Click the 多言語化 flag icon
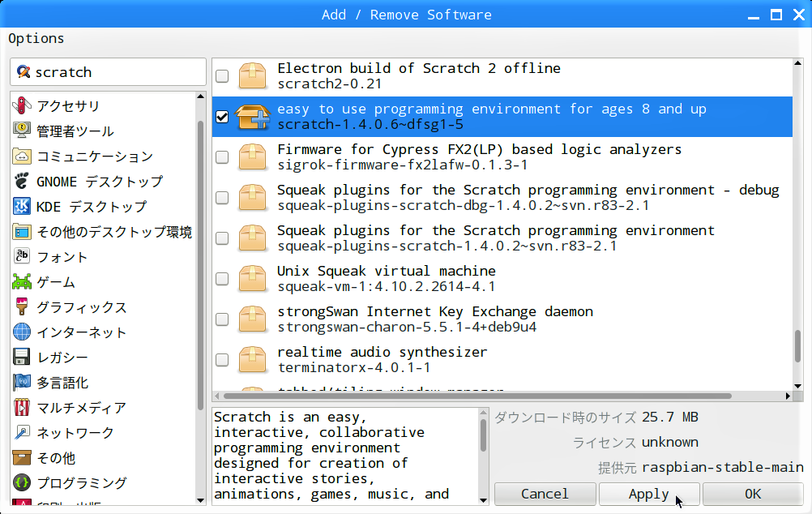 click(x=22, y=383)
